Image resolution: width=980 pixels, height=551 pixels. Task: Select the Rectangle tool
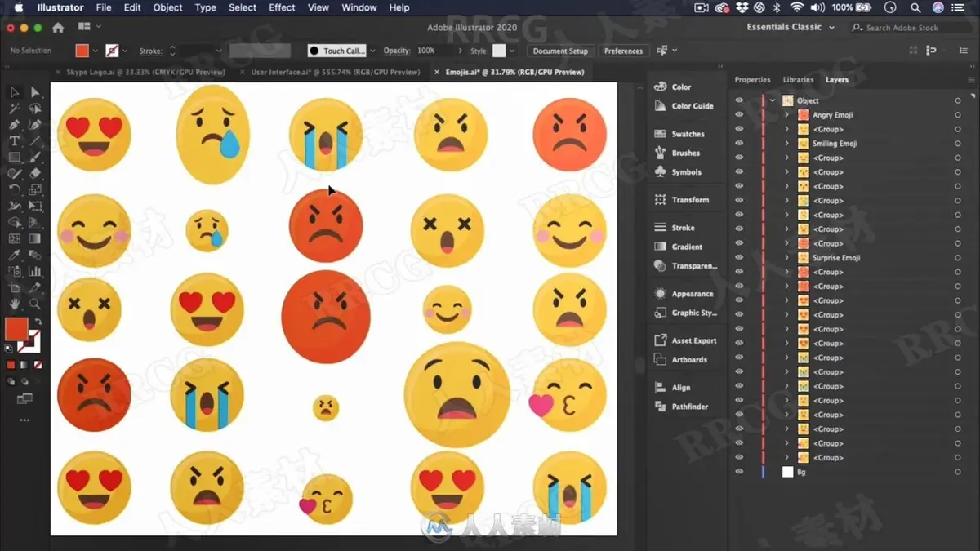(15, 158)
